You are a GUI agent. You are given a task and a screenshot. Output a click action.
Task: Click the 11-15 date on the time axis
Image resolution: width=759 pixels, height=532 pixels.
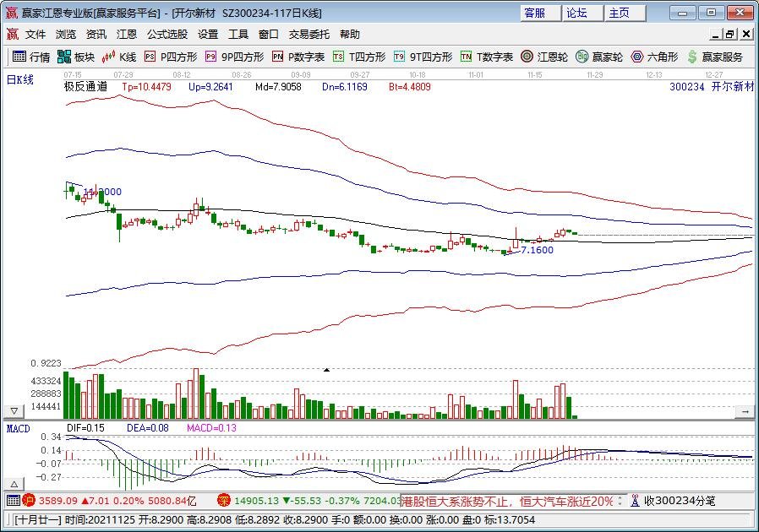535,75
